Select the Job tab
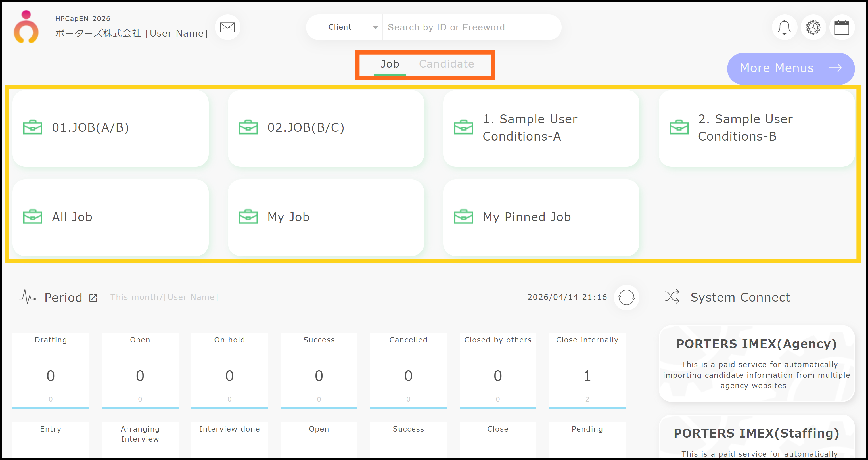This screenshot has width=868, height=460. [390, 64]
